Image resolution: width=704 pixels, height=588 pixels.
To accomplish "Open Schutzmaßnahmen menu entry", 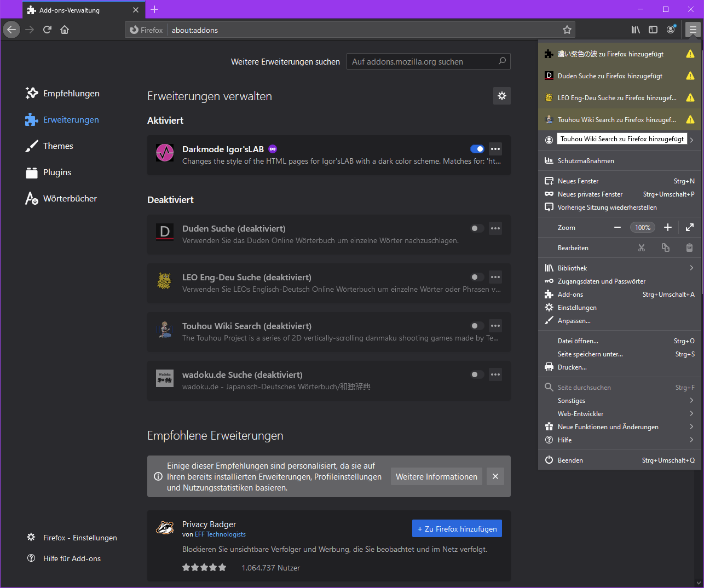I will click(620, 161).
